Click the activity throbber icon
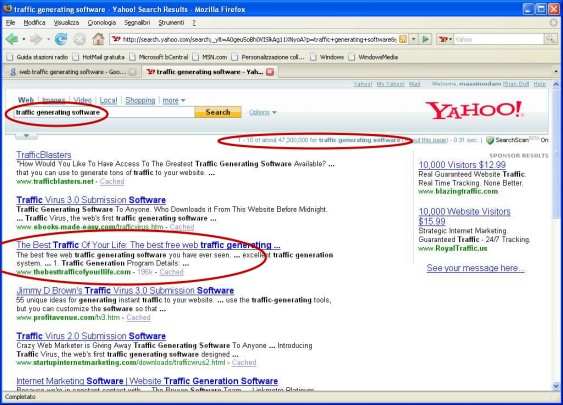This screenshot has width=563, height=405. click(x=554, y=22)
